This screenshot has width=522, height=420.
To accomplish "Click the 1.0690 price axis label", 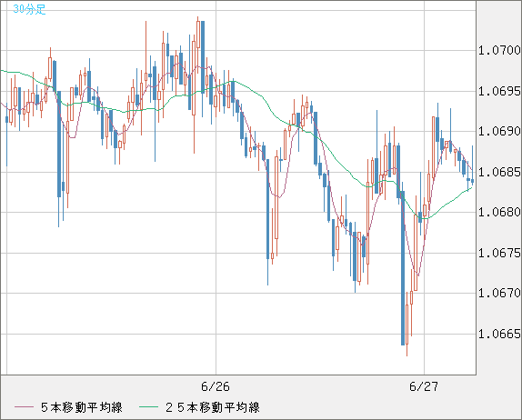I will [x=499, y=131].
